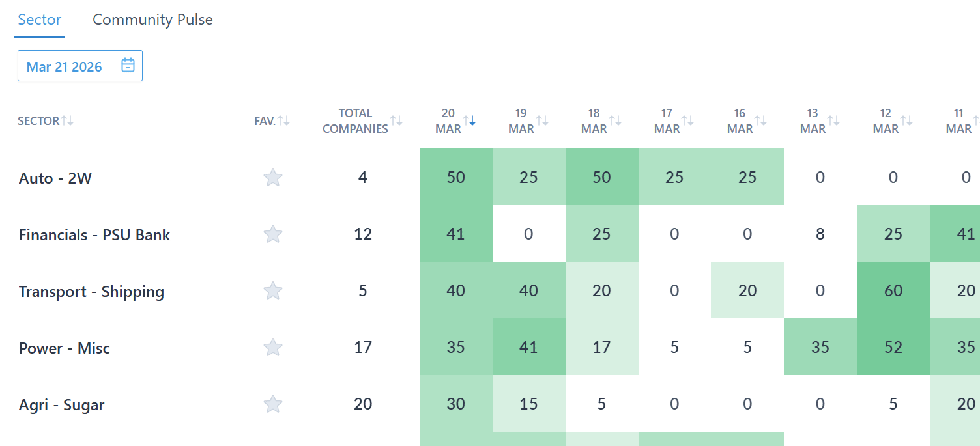The image size is (980, 446).
Task: Select the Sector tab
Action: pos(40,20)
